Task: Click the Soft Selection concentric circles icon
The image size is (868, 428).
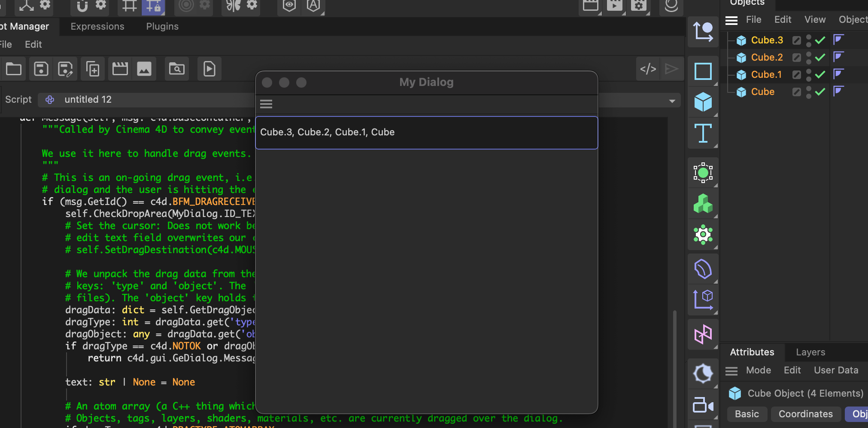Action: click(186, 6)
